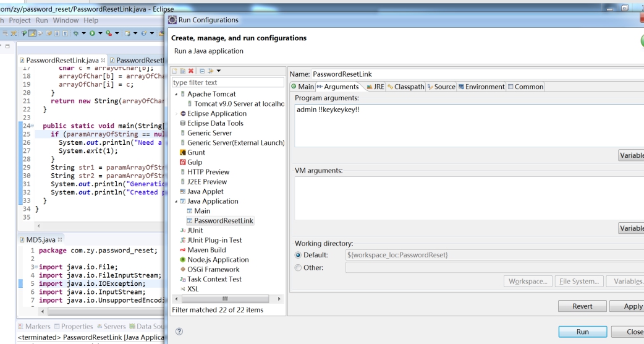Click the Show Whitespace Characters pilcrow icon
The height and width of the screenshot is (344, 644).
click(65, 33)
